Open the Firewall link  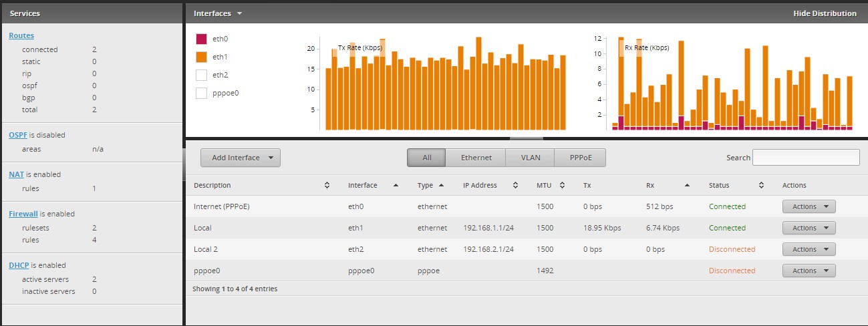[23, 214]
